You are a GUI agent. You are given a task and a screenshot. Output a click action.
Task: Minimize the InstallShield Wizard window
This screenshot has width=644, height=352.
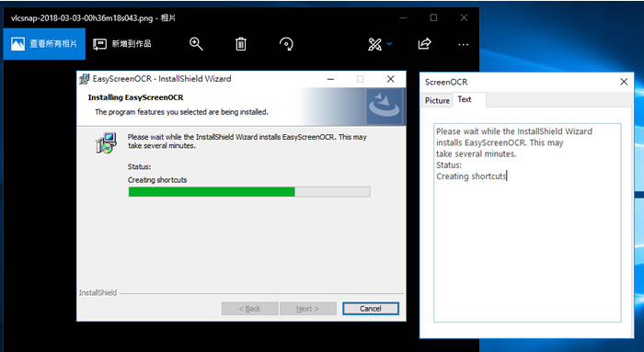330,79
